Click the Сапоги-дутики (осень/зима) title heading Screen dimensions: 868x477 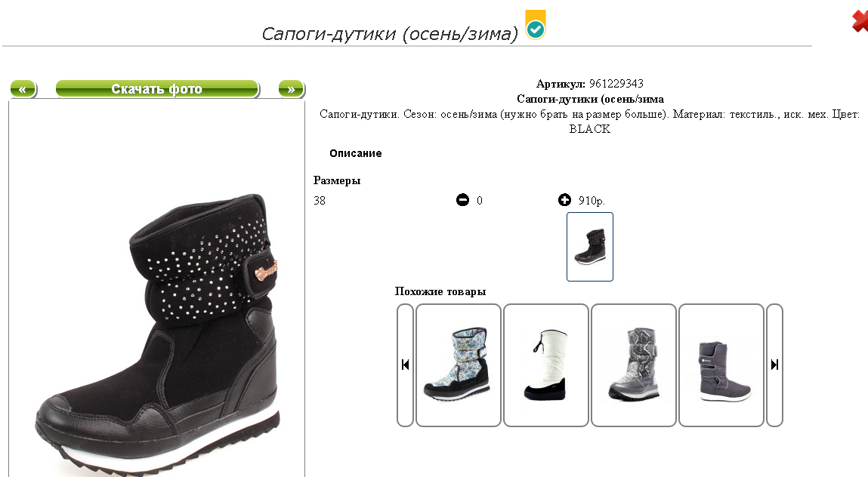click(390, 34)
